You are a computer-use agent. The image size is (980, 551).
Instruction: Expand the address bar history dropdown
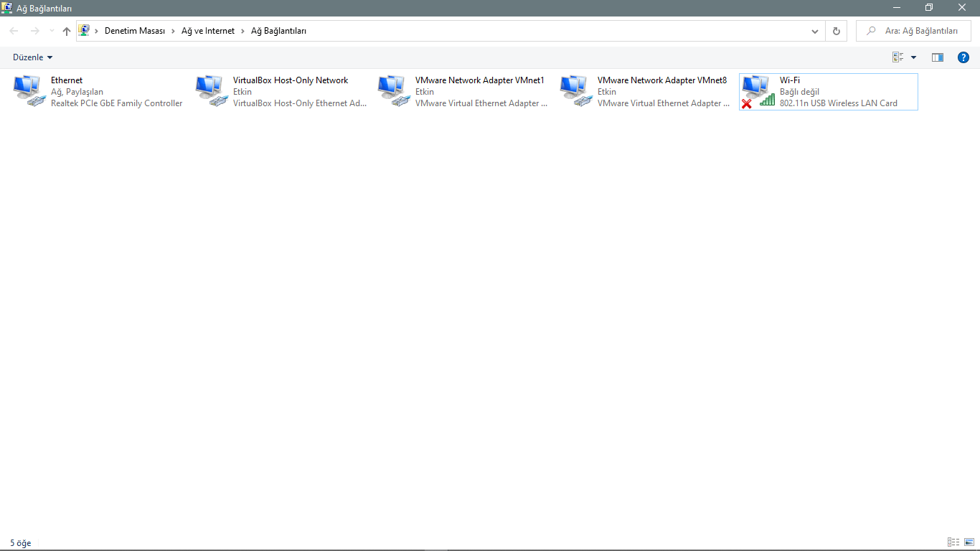(x=815, y=31)
